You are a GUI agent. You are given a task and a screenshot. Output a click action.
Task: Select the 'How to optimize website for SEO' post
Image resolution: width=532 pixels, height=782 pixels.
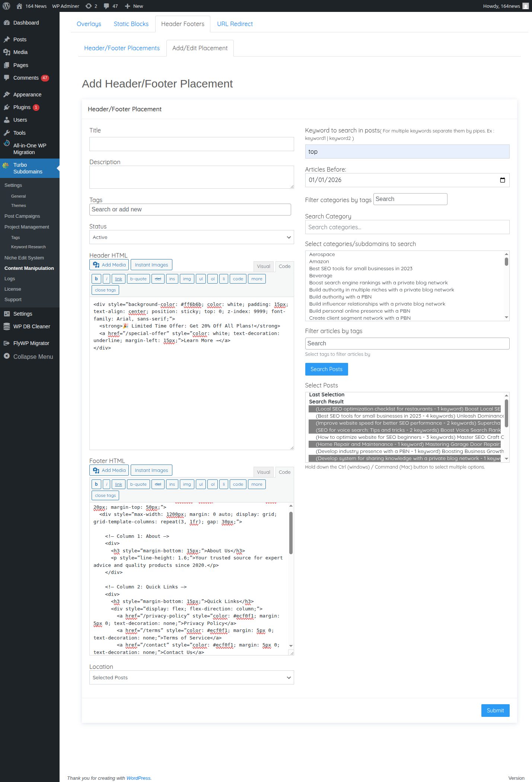[x=405, y=437]
